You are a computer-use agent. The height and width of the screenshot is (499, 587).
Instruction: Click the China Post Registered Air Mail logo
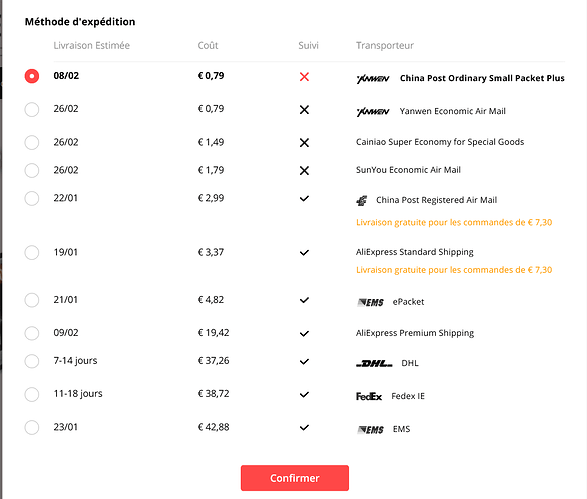click(362, 201)
